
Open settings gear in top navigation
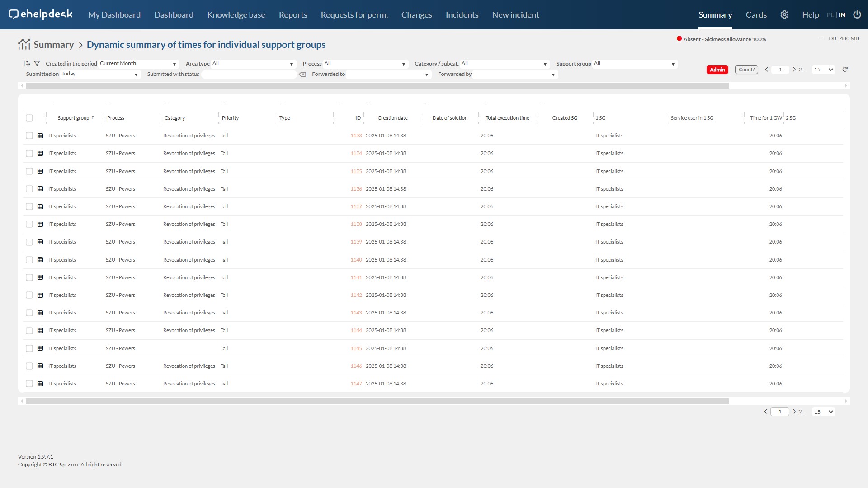(x=784, y=15)
